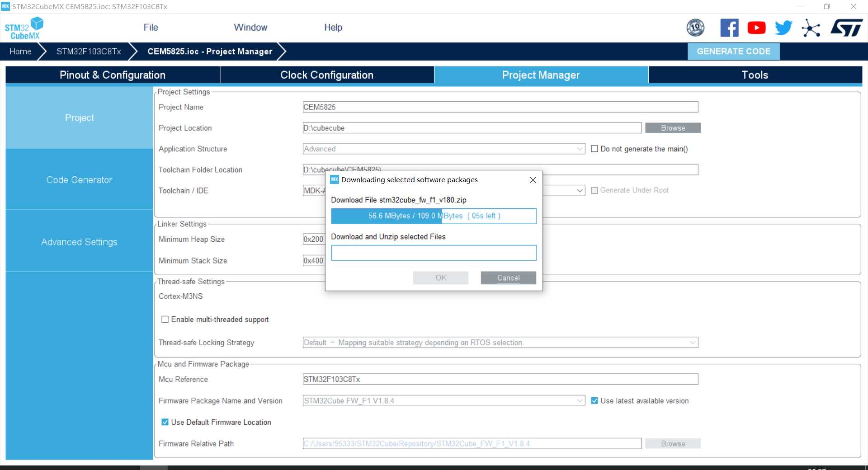Open the Firmware Package Name and Version dropdown
Screen dimensions: 868x470
click(443, 401)
